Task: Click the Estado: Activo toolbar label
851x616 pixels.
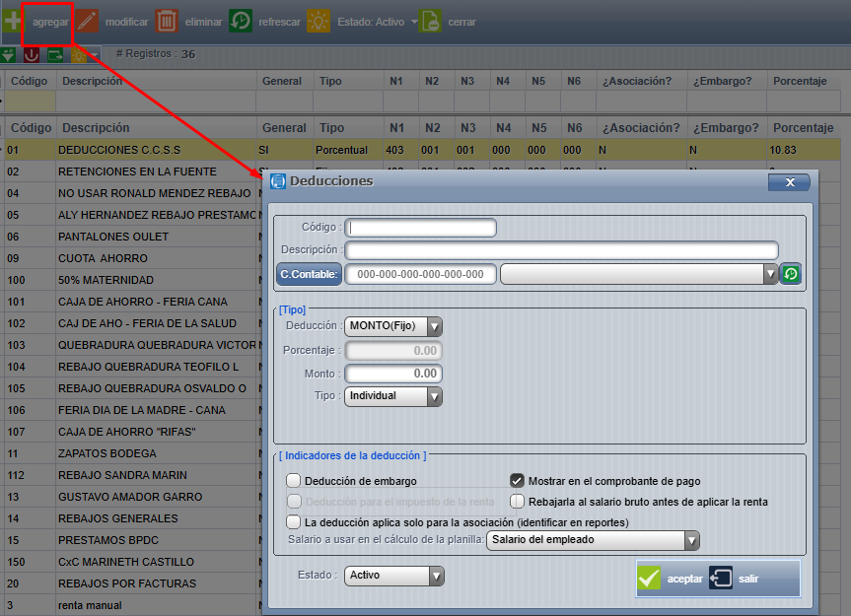Action: [371, 23]
